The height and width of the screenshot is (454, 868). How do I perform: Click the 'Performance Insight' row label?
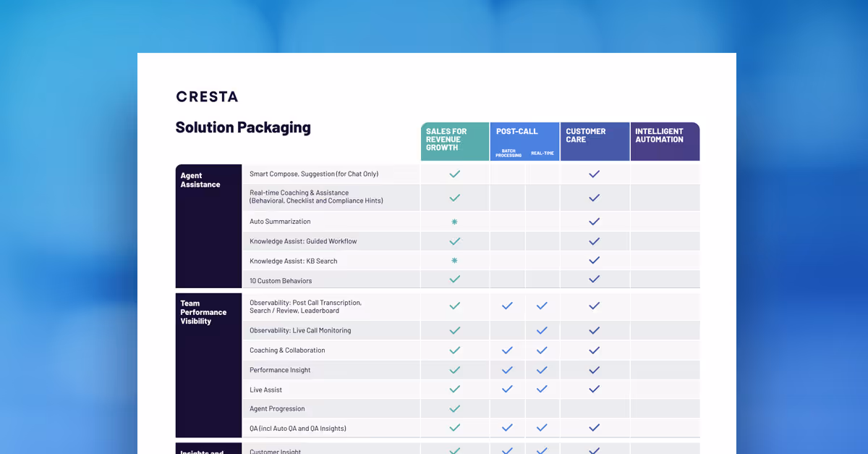280,370
